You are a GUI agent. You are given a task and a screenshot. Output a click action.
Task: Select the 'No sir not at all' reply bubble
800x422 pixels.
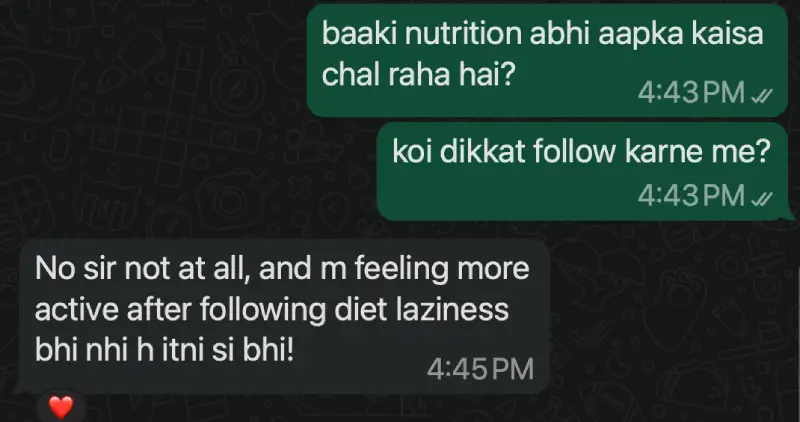pos(282,317)
